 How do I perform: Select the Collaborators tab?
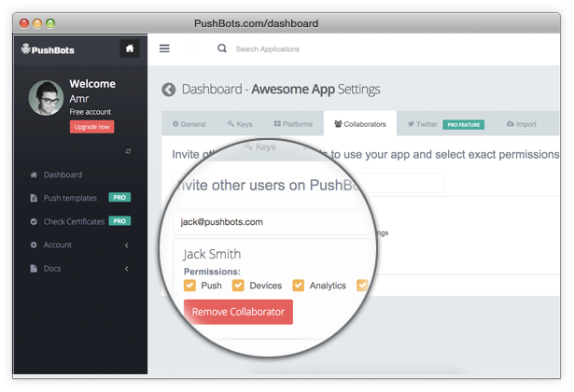click(360, 124)
